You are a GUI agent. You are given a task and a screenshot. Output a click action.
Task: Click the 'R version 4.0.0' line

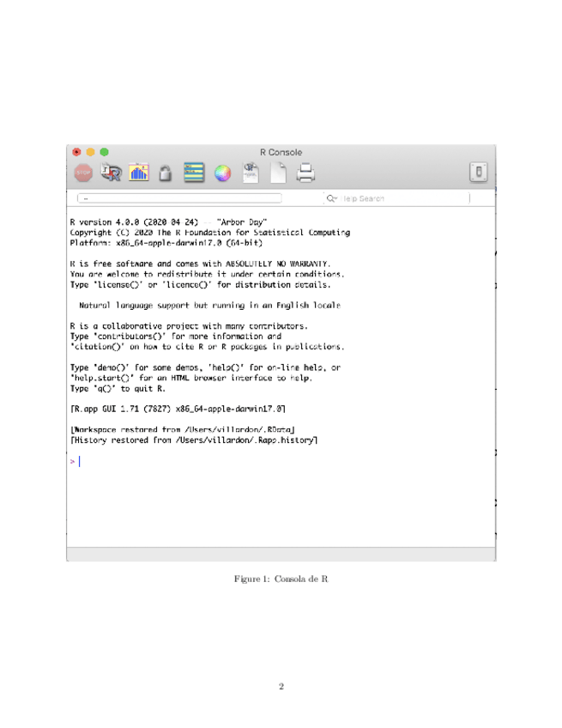pyautogui.click(x=168, y=222)
